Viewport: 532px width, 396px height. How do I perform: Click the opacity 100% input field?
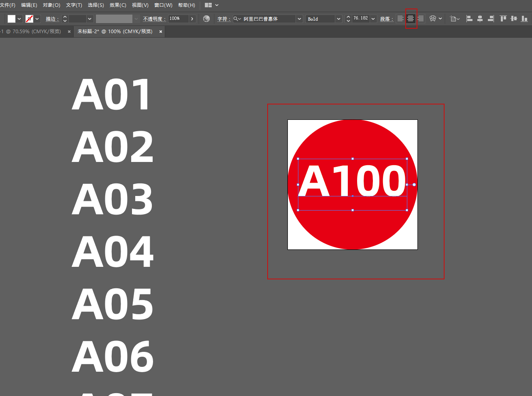pos(178,19)
